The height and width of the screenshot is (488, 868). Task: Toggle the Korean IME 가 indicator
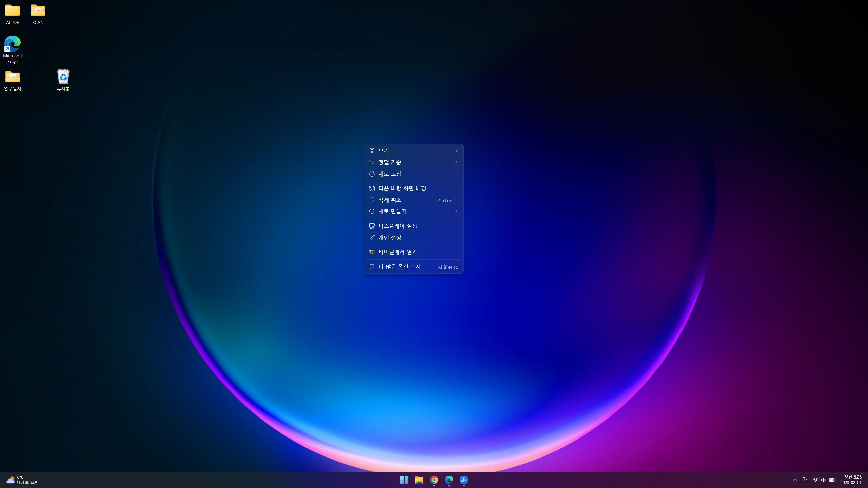(x=805, y=480)
